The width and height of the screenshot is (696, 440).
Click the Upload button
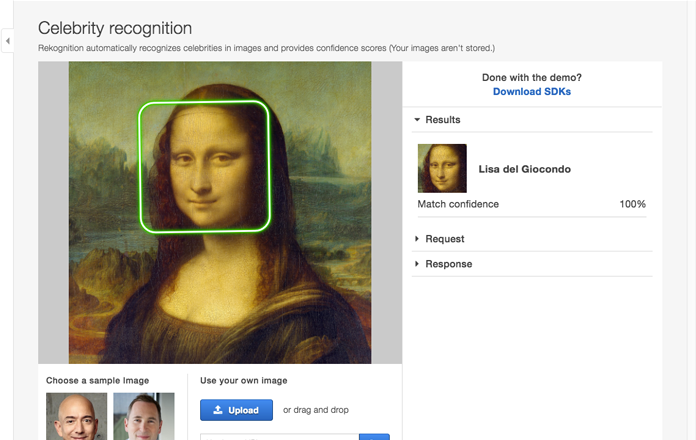tap(236, 410)
